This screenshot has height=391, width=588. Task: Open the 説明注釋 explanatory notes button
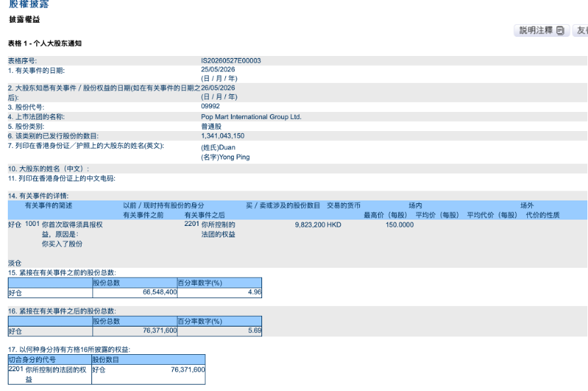(x=541, y=30)
